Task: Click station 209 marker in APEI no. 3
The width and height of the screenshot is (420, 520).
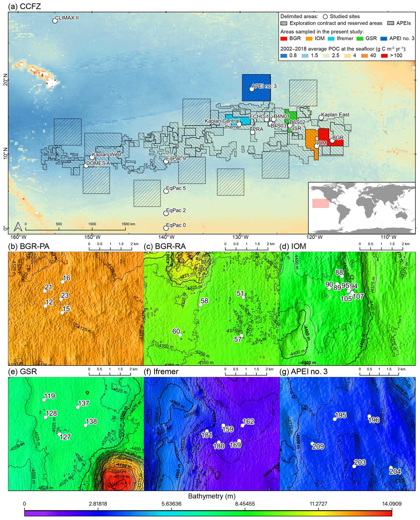Action: tap(312, 444)
